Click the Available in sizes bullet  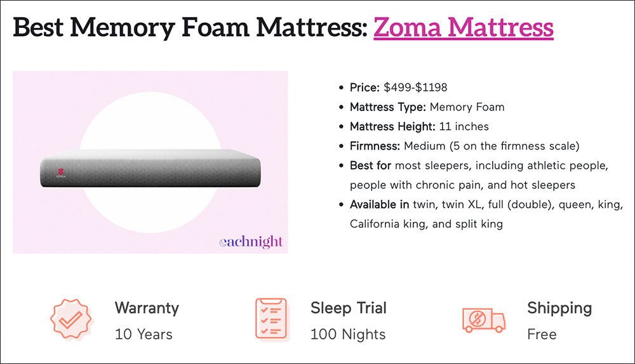[486, 214]
